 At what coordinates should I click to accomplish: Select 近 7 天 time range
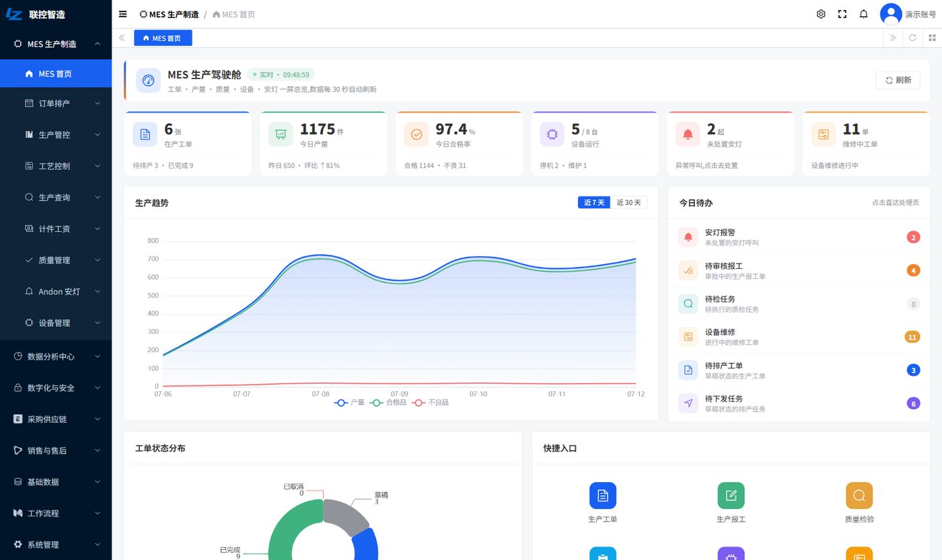[x=594, y=202]
